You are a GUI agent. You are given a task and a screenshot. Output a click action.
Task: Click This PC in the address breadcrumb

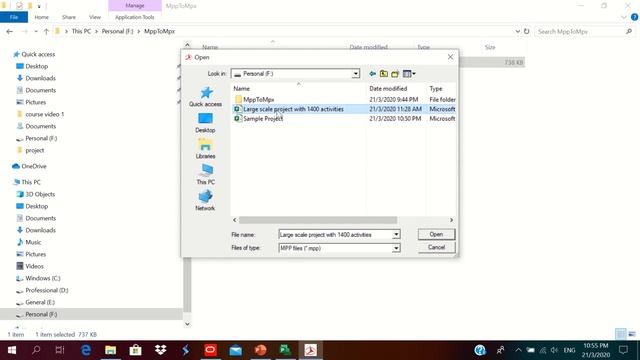82,31
